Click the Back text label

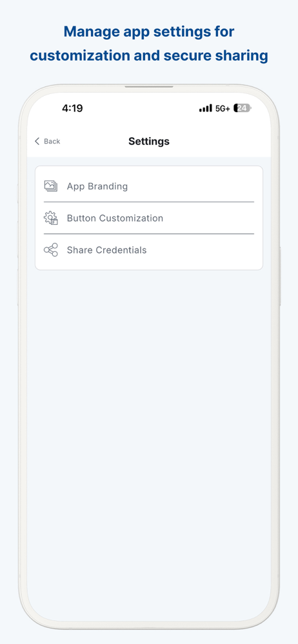[x=52, y=141]
